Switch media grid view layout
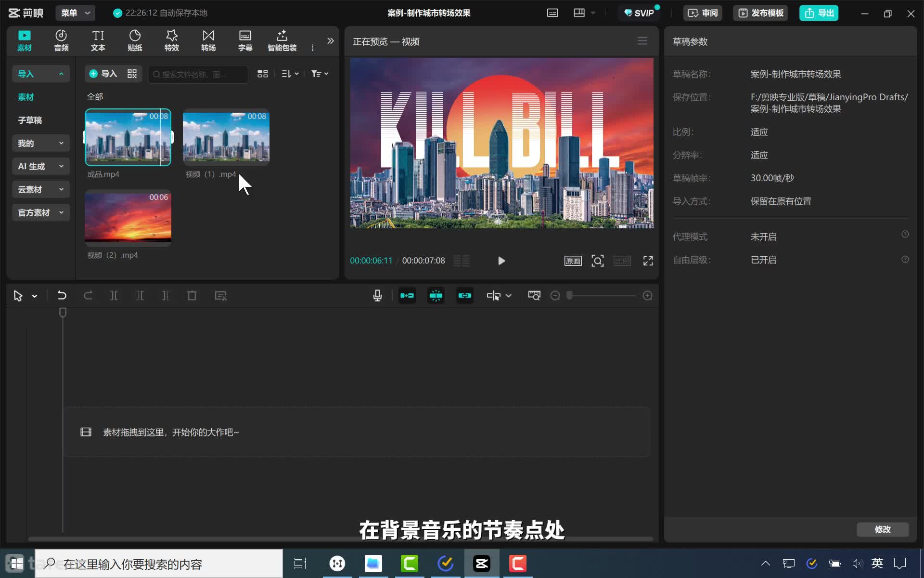Image resolution: width=924 pixels, height=578 pixels. [x=263, y=74]
